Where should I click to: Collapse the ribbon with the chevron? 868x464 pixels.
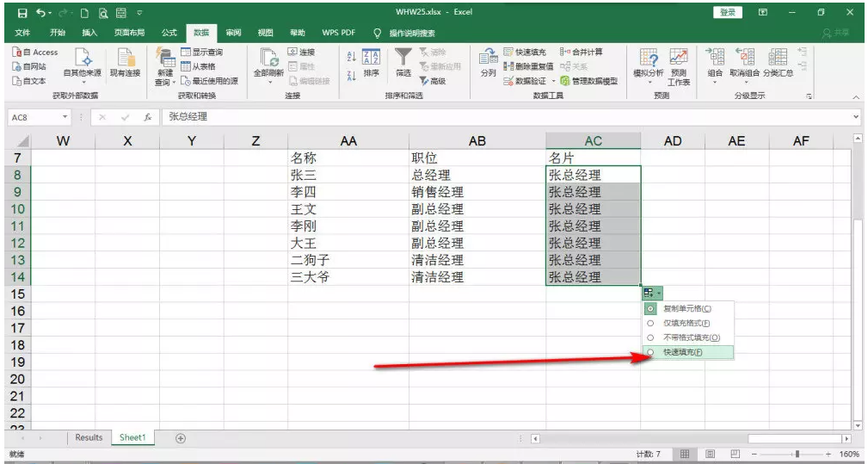[856, 97]
